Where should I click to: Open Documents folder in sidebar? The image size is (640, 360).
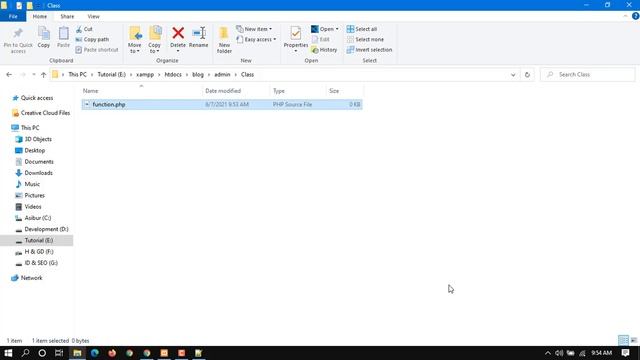39,162
